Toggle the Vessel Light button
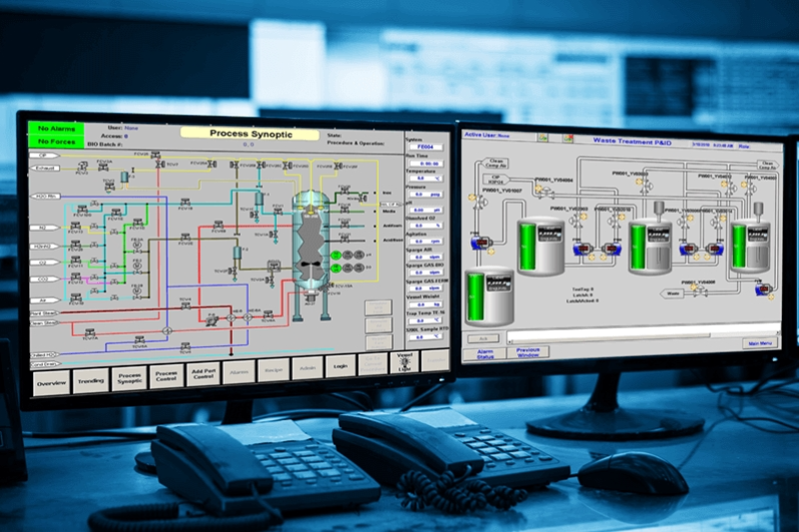Screen dimensions: 799x532 pos(403,364)
